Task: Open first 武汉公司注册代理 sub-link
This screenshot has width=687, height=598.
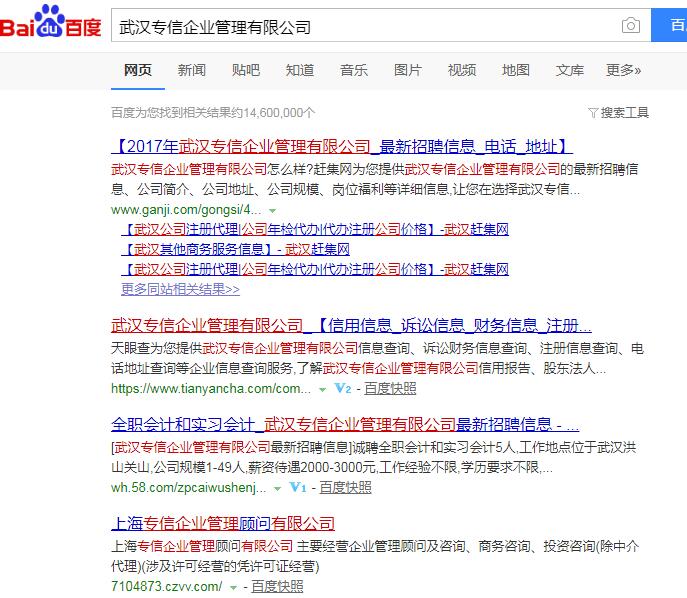Action: click(x=315, y=229)
